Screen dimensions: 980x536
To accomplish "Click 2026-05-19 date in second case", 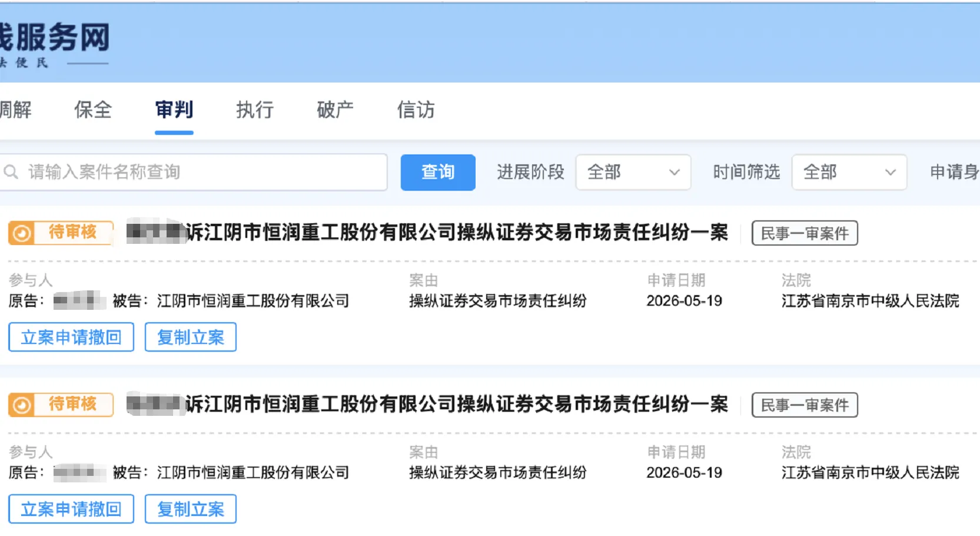I will pos(685,473).
